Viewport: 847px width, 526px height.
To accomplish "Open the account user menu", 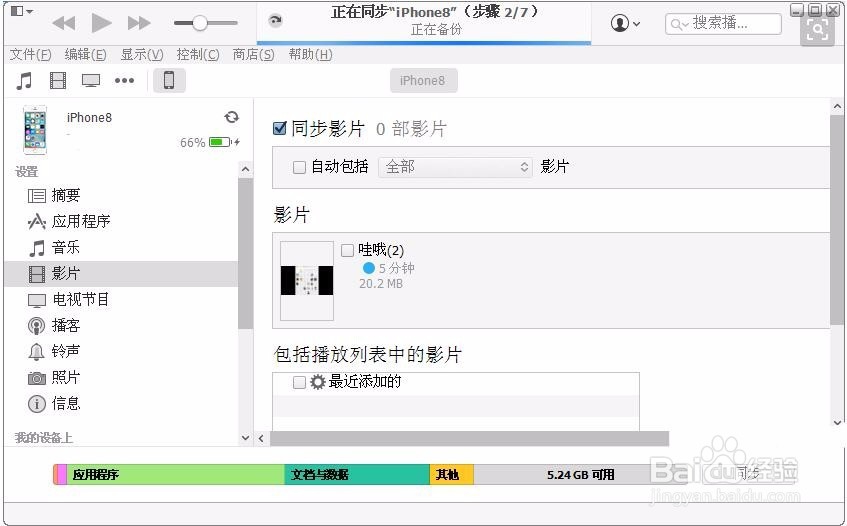I will click(625, 23).
